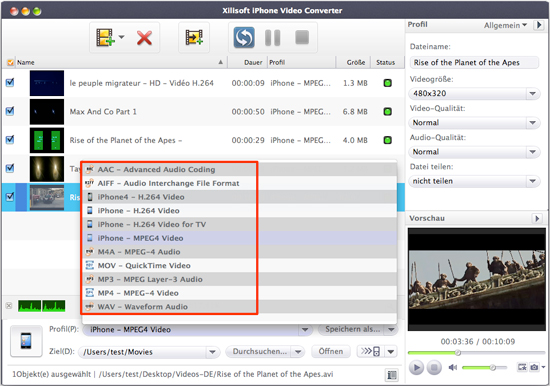Open the Video-Qualität Normal dropdown
This screenshot has width=550, height=386.
474,122
